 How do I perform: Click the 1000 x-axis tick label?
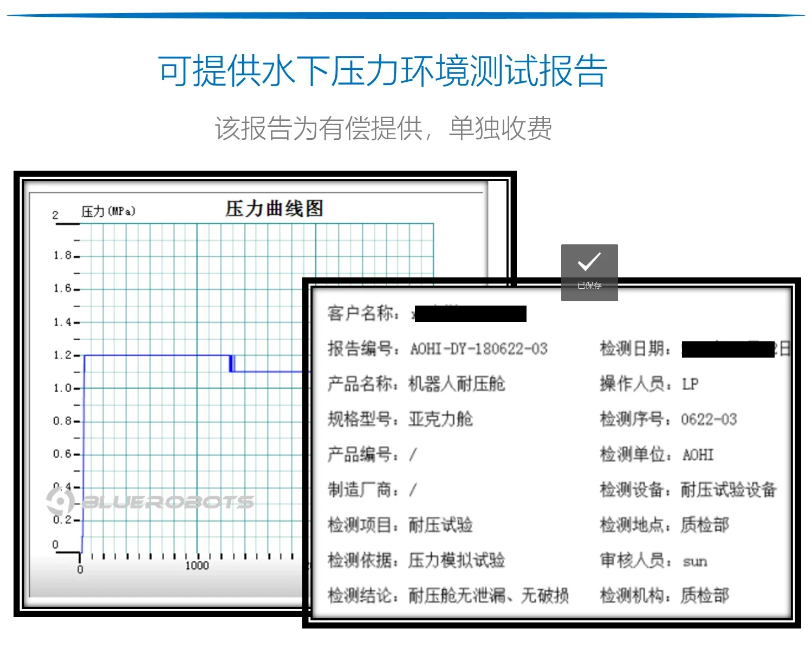[x=197, y=566]
